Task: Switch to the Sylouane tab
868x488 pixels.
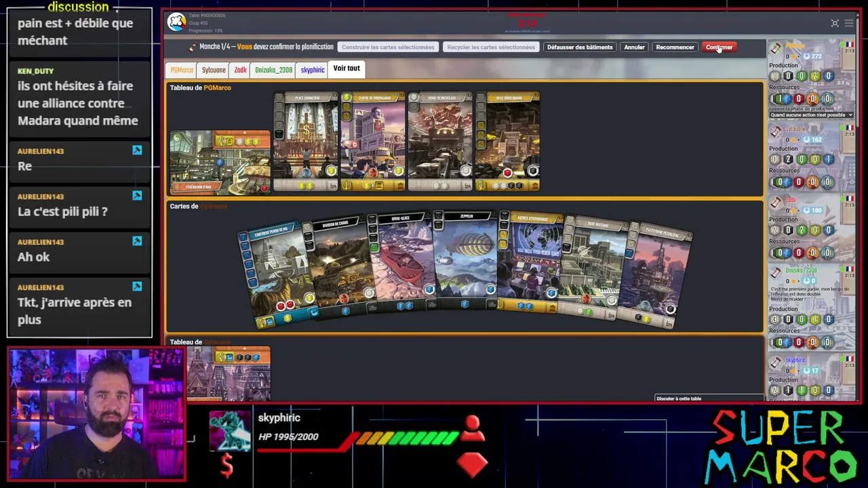Action: coord(214,70)
